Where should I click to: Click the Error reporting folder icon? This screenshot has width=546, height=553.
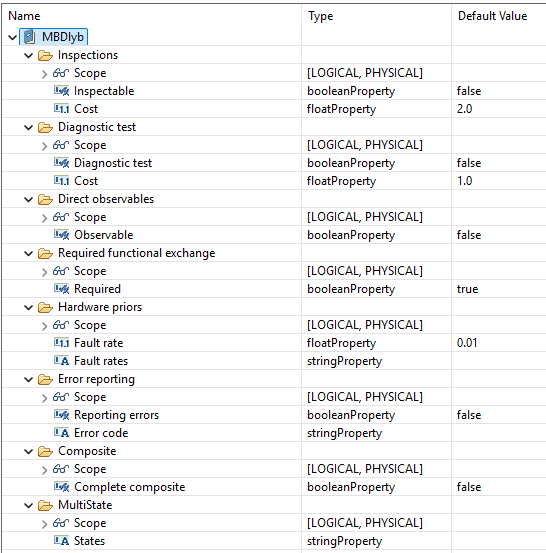pyautogui.click(x=45, y=379)
